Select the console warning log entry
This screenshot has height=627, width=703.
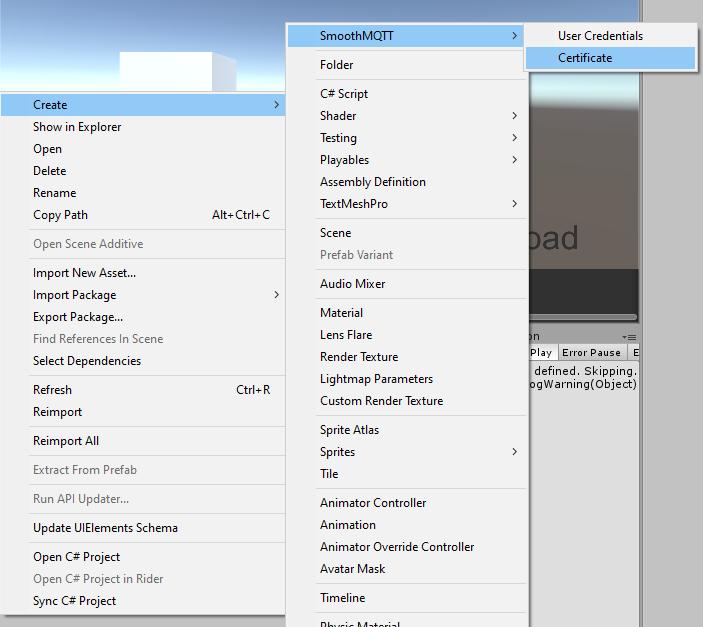(x=584, y=377)
